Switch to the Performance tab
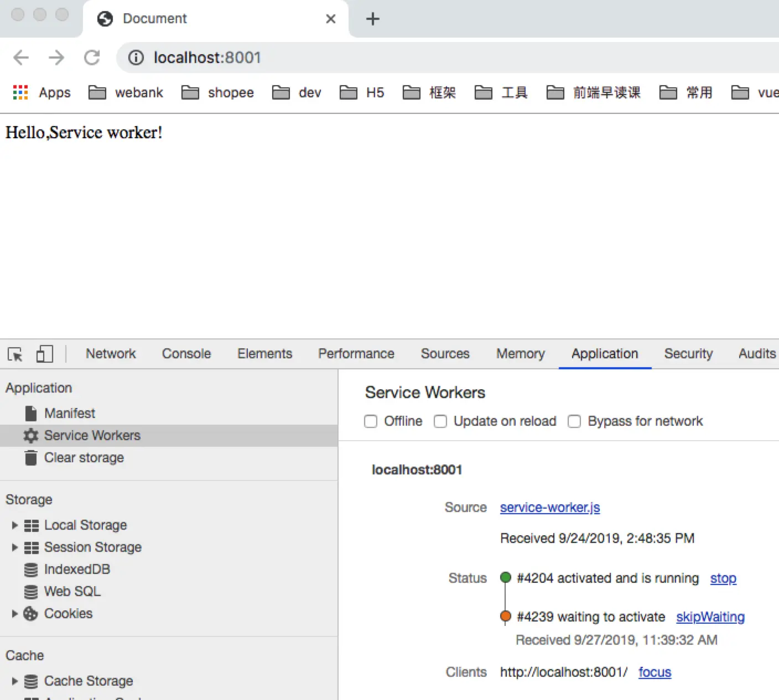Viewport: 779px width, 700px height. [x=356, y=354]
